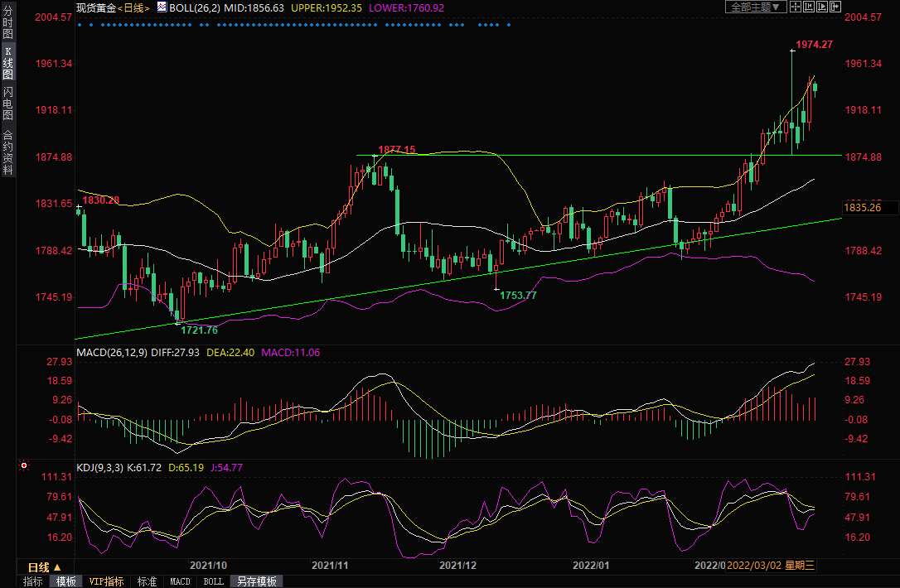Viewport: 900px width, 588px height.
Task: Click the BOLL indicator chart icon
Action: pos(162,7)
